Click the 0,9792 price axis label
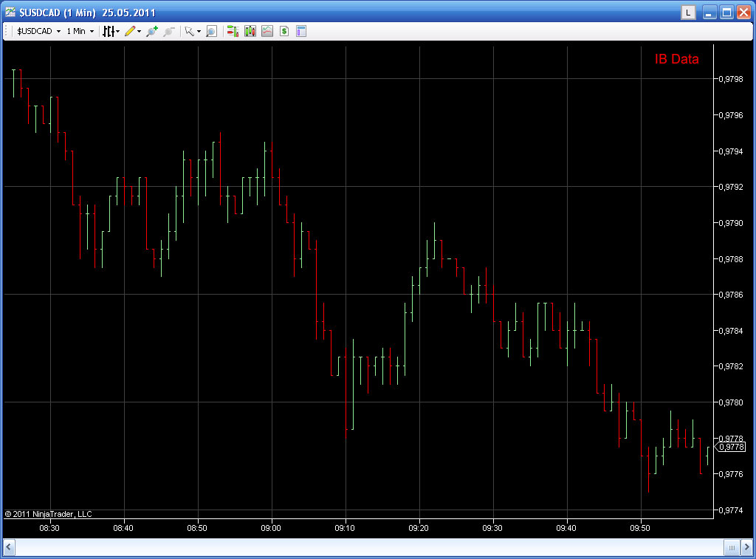Viewport: 756px width, 559px height. 730,187
